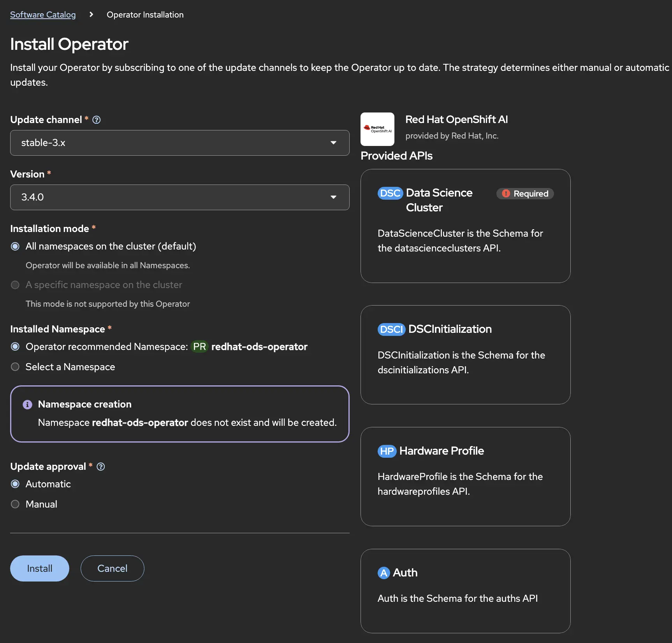Click 'This mode is not supported by this Operator'
This screenshot has width=672, height=643.
click(x=108, y=304)
